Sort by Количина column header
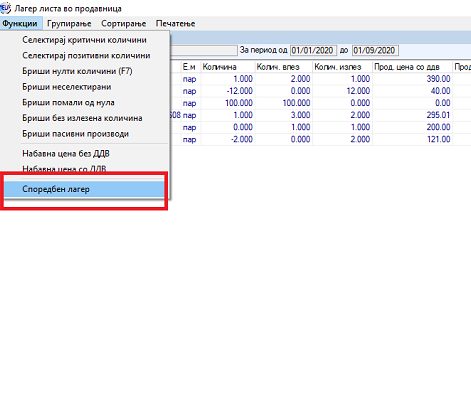 (x=228, y=67)
